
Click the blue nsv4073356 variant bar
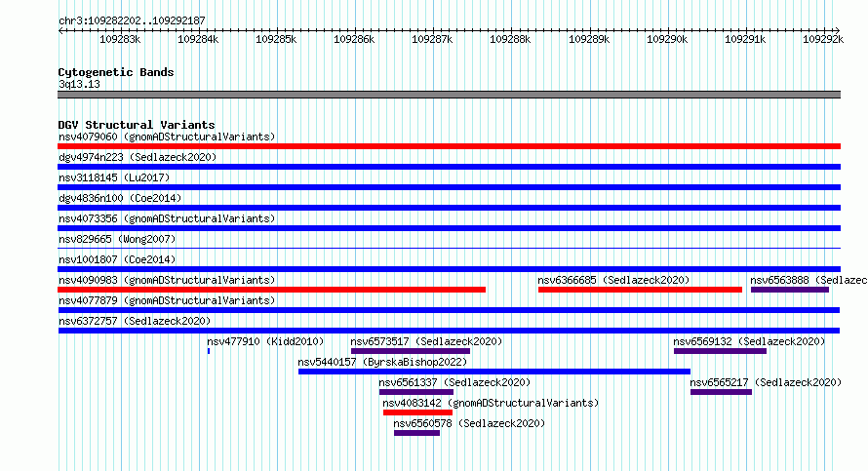[449, 228]
